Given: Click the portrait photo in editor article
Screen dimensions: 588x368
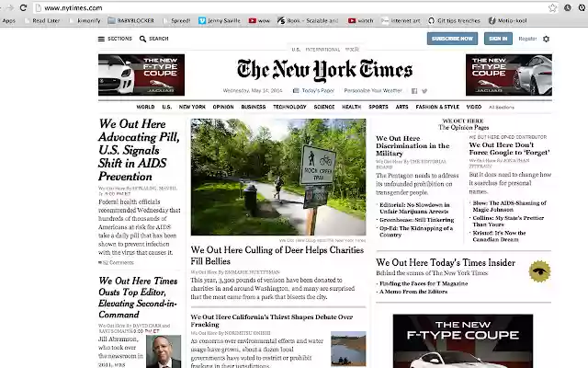Looking at the screenshot, I should [164, 351].
